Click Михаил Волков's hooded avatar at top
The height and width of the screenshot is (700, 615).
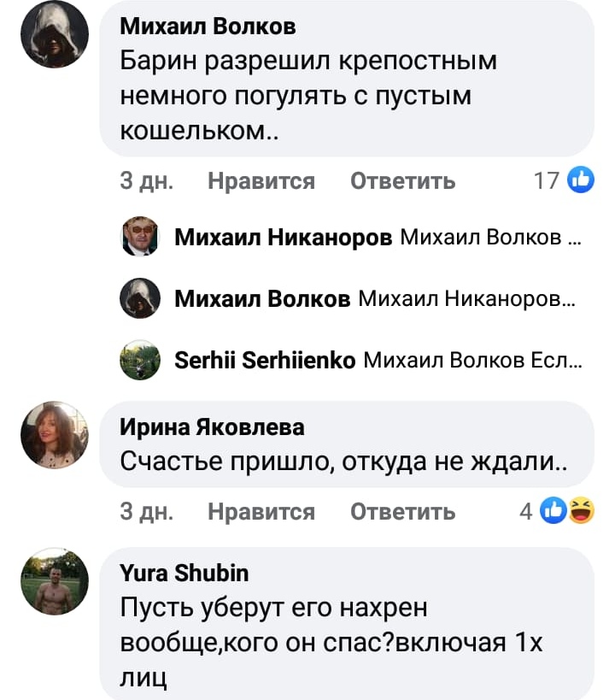coord(55,34)
